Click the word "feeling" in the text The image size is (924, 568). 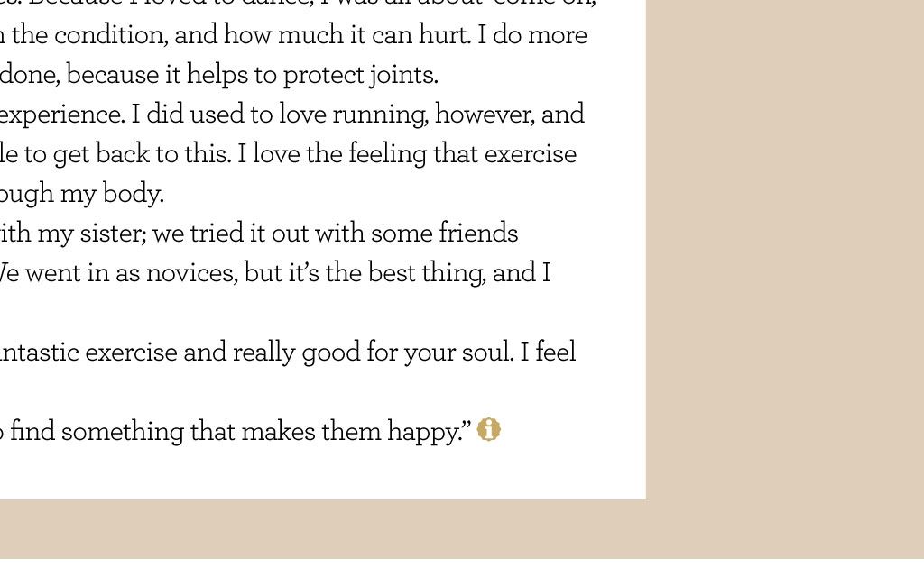coord(388,154)
